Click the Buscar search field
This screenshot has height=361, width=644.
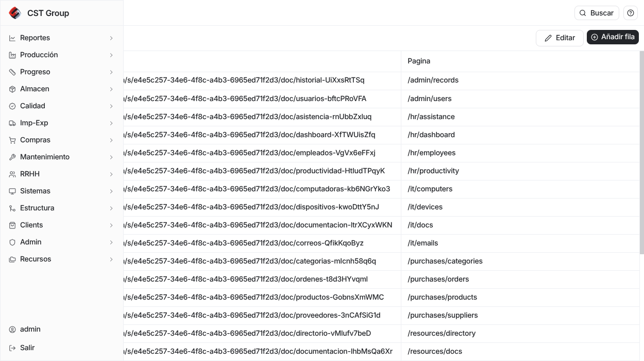pos(597,13)
